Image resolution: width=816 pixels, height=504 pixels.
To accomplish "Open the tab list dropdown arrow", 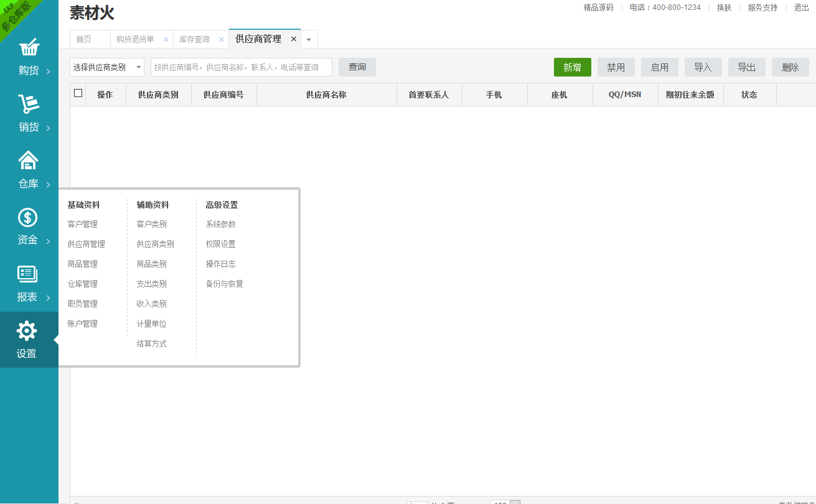I will coord(309,39).
